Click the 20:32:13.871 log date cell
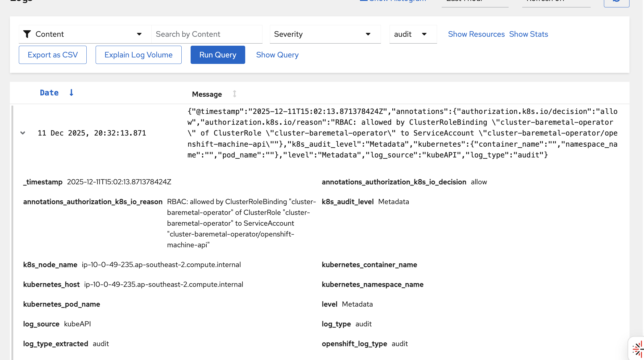644x360 pixels. 92,133
